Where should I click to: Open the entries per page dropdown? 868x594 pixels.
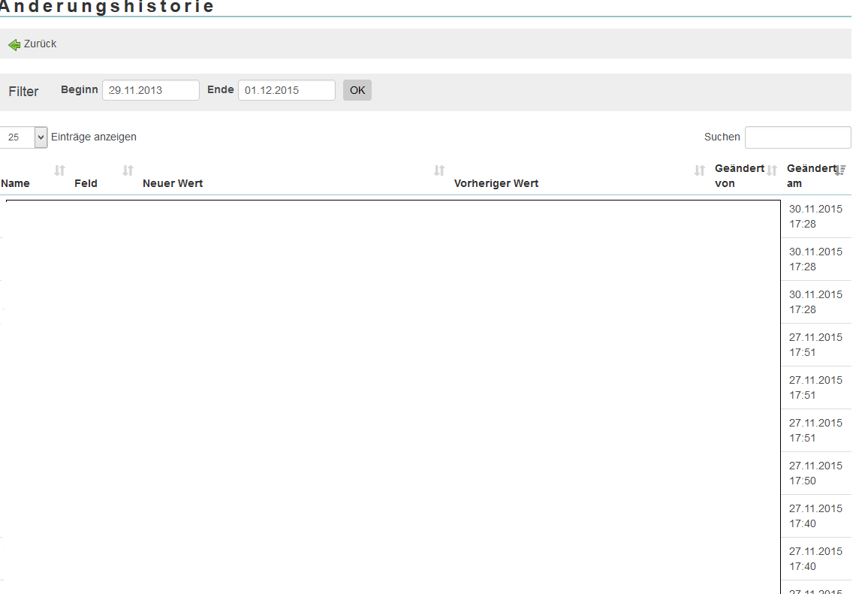[x=23, y=137]
